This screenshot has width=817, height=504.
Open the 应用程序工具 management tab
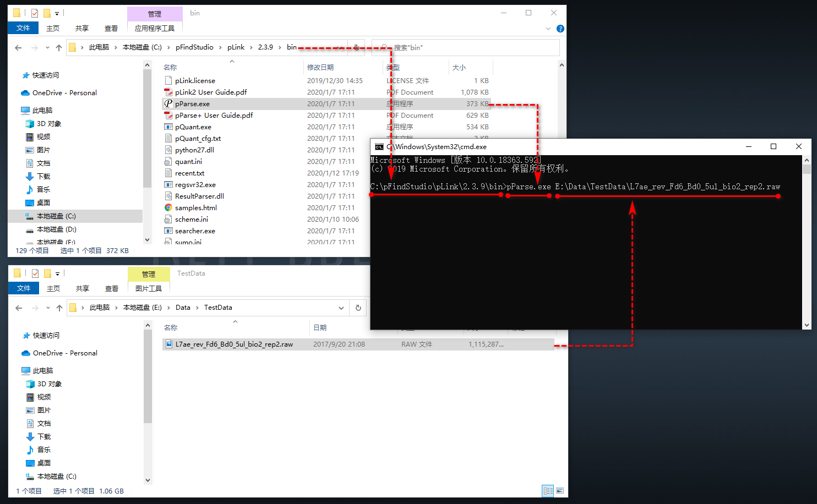(x=155, y=28)
